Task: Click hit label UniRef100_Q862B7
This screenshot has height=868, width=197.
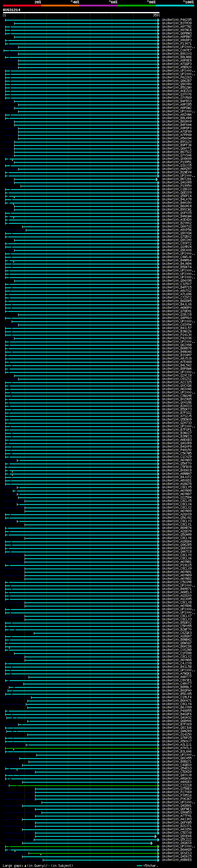Action: click(176, 81)
